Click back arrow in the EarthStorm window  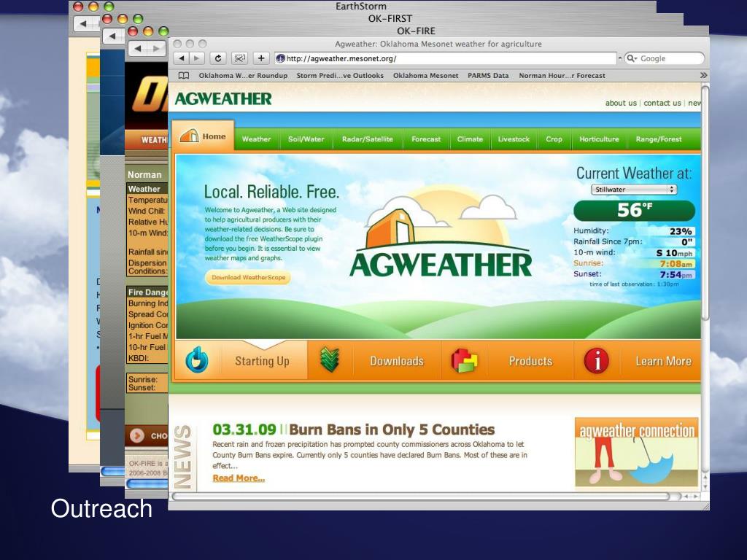point(83,23)
